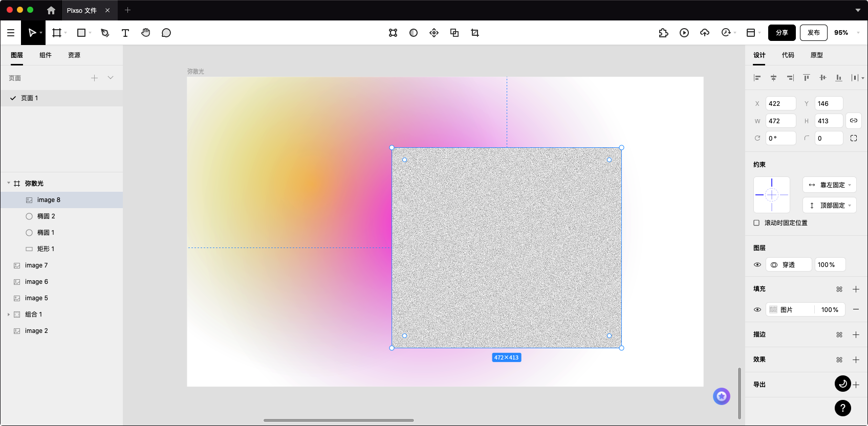
Task: Remove the 图片 fill with minus
Action: pyautogui.click(x=856, y=309)
